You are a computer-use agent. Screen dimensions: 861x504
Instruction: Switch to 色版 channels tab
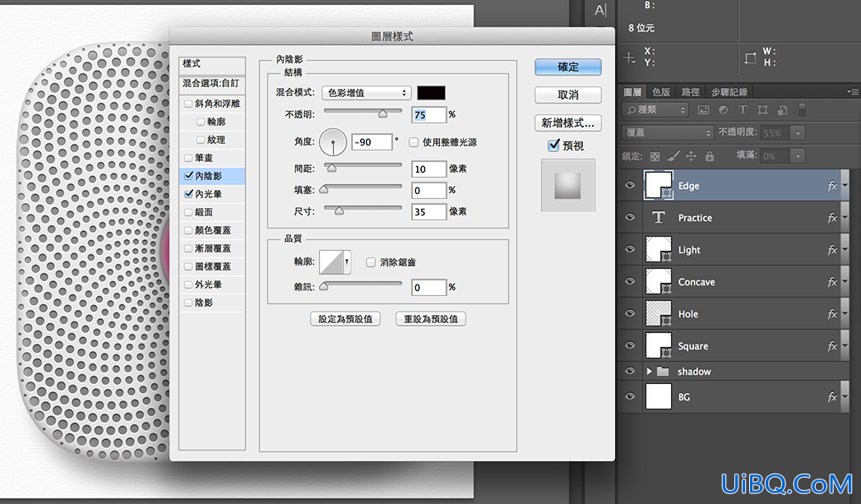[661, 92]
